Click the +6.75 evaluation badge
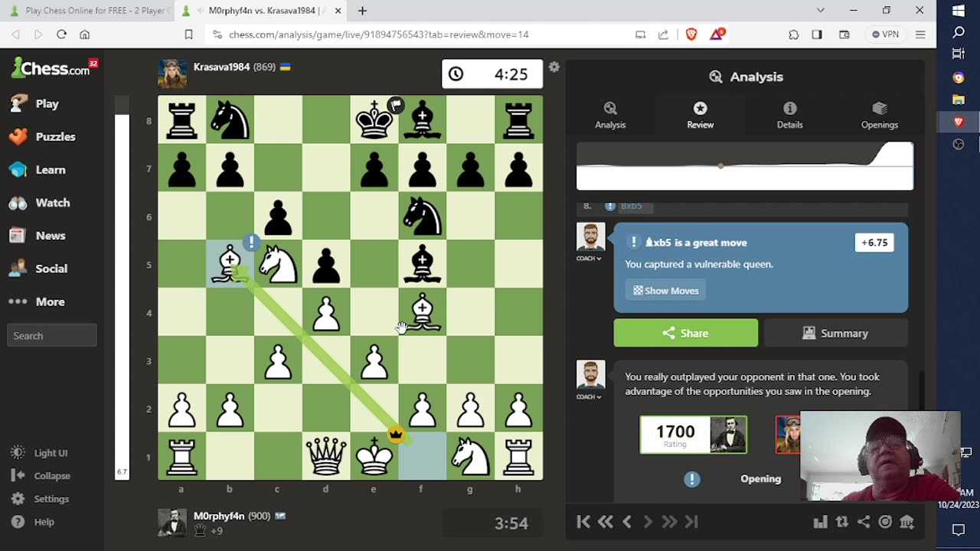Image resolution: width=980 pixels, height=551 pixels. click(874, 243)
